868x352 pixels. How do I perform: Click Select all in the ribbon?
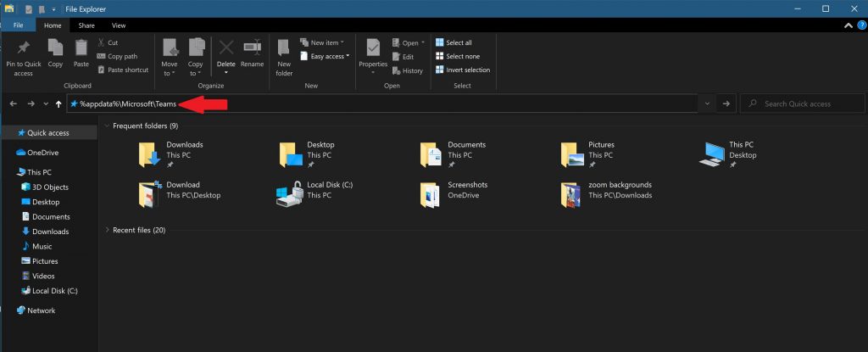click(453, 42)
